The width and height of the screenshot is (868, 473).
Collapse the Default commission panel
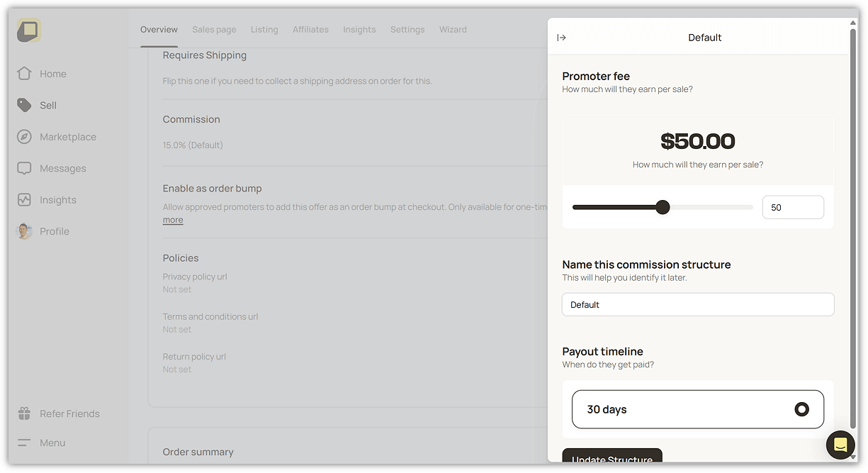(x=562, y=37)
